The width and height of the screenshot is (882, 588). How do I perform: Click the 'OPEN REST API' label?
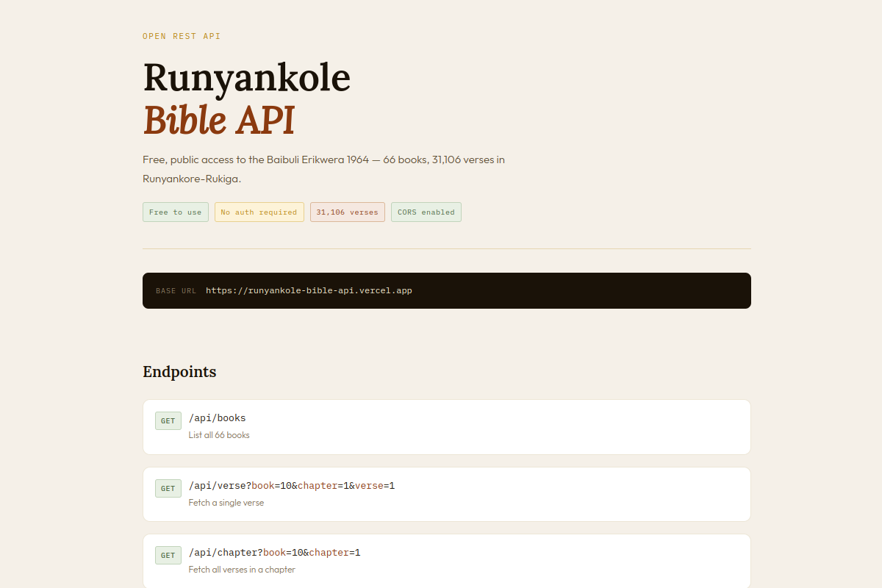point(182,36)
